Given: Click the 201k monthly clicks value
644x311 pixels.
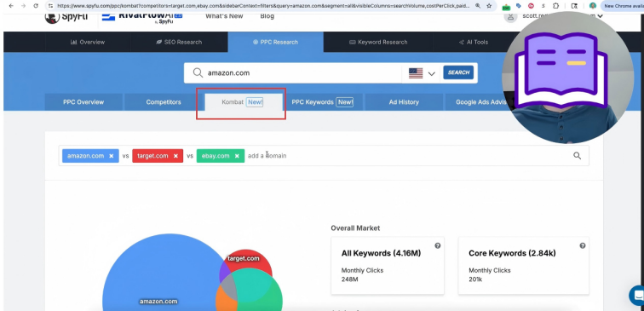Looking at the screenshot, I should (x=475, y=279).
